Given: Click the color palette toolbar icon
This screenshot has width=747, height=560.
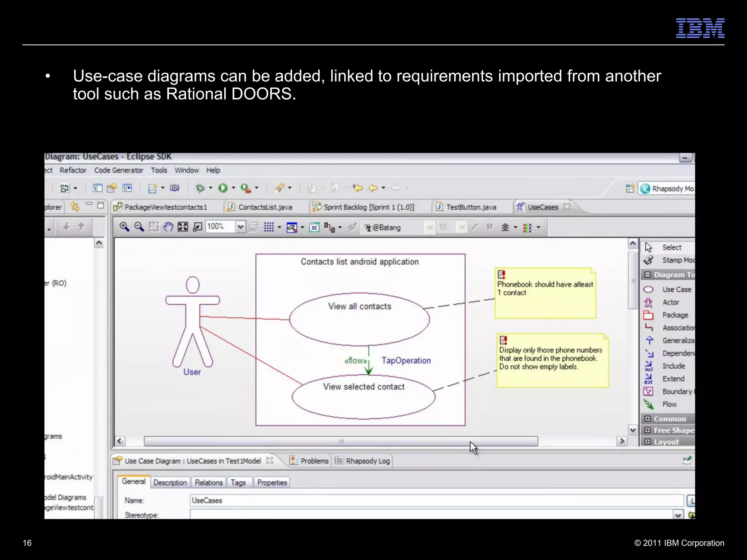Looking at the screenshot, I should coord(528,227).
